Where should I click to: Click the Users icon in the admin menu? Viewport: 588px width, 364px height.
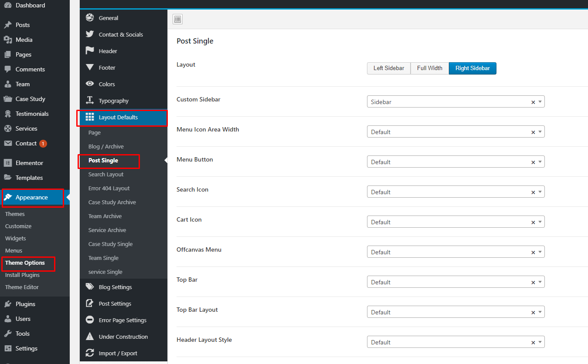pos(8,319)
